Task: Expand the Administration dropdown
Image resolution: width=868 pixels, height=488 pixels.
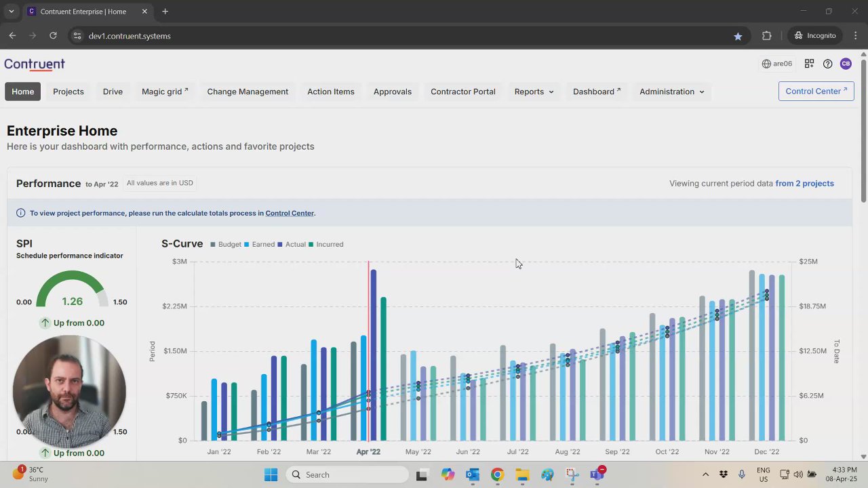Action: [x=672, y=91]
